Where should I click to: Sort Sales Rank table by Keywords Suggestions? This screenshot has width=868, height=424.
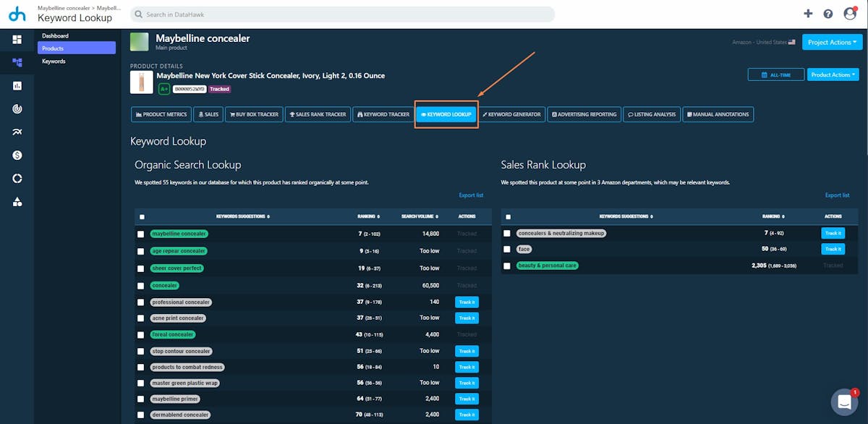coord(626,216)
